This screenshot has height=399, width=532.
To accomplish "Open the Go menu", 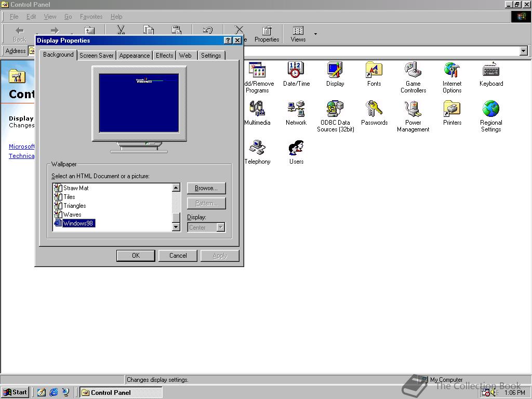I will [68, 17].
